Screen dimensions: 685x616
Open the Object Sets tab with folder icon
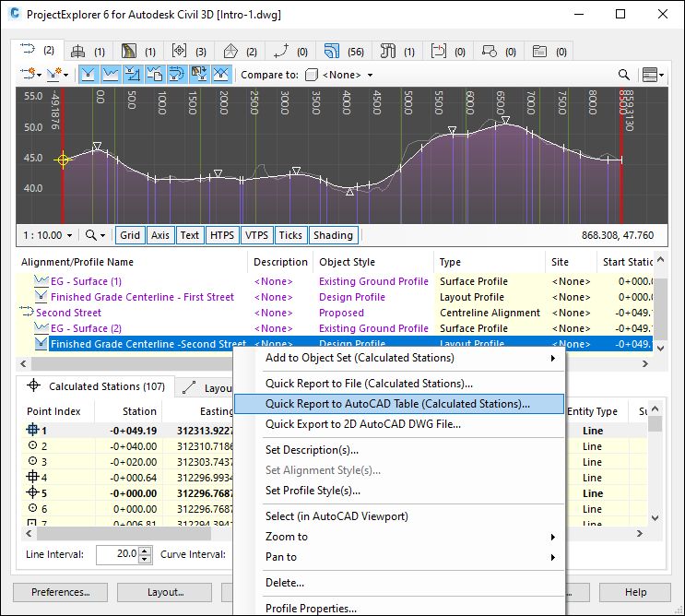tap(549, 52)
